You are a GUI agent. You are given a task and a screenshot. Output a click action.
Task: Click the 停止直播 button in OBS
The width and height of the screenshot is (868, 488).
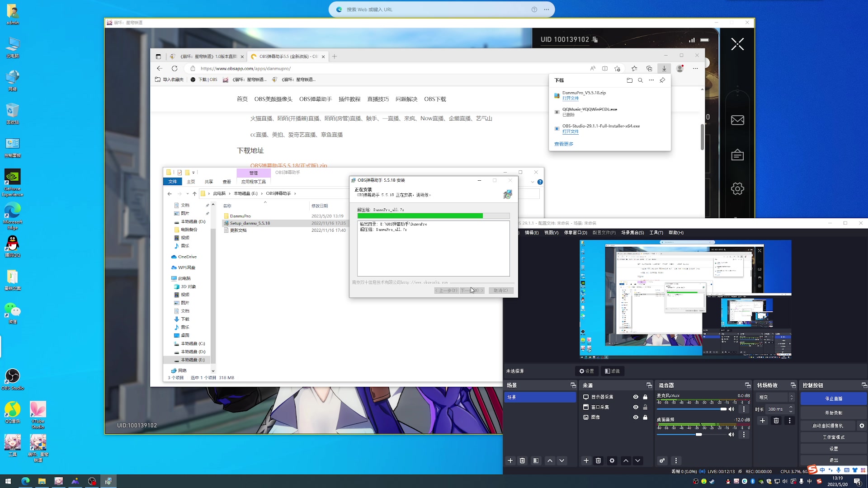tap(833, 399)
